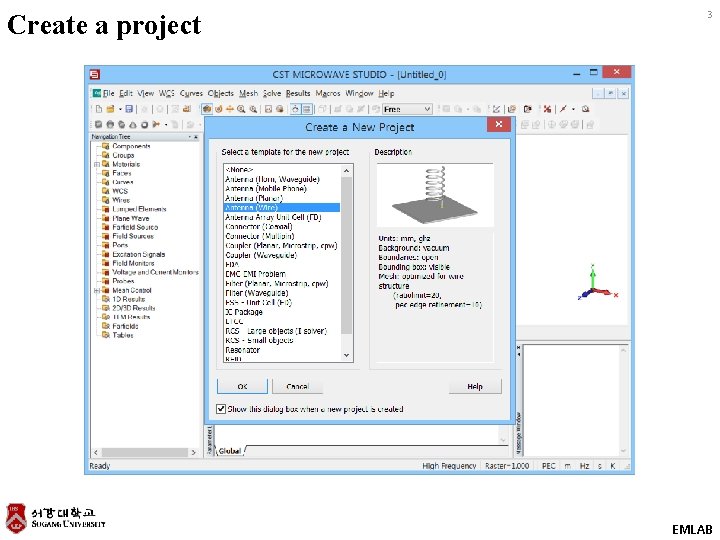Toggle the working plane grid icon
Screen dimensions: 720x540
pos(306,109)
